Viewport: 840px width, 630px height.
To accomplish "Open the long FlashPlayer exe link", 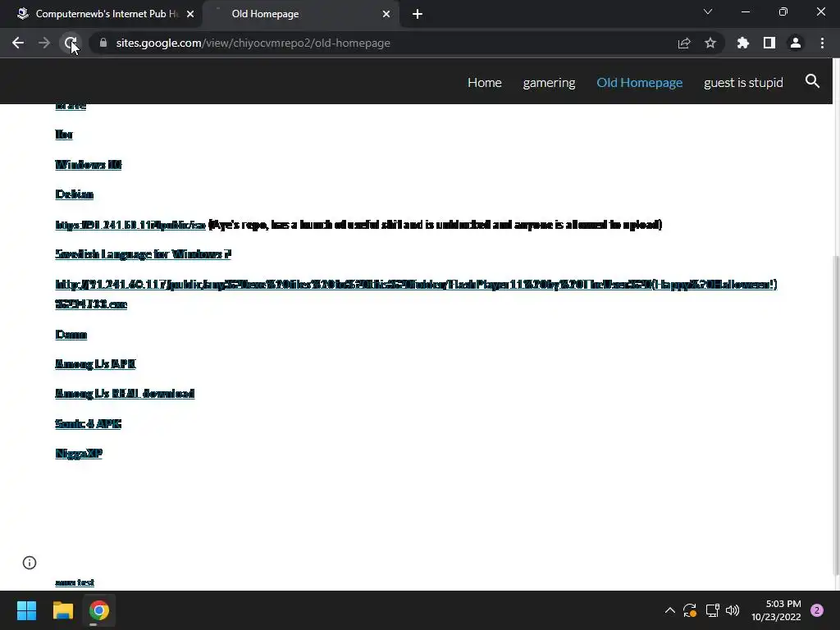I will point(416,294).
